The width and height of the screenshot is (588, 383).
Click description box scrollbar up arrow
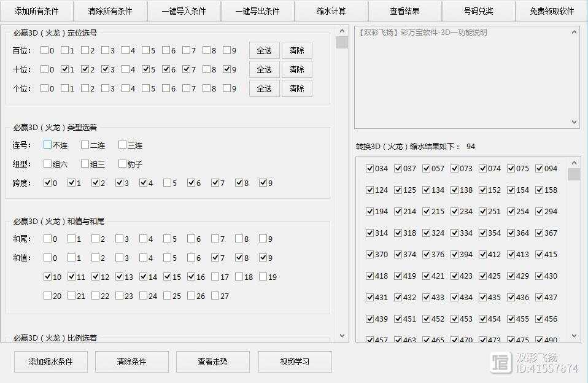(574, 33)
